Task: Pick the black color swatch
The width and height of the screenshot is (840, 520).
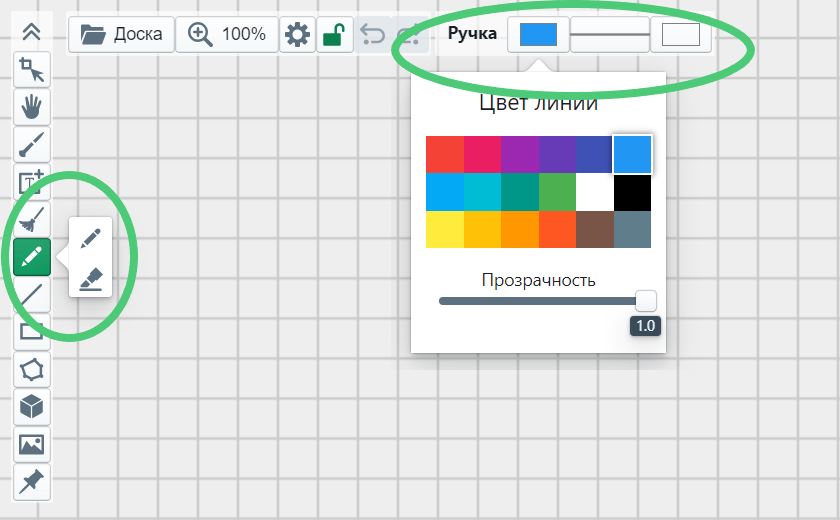Action: pos(632,192)
